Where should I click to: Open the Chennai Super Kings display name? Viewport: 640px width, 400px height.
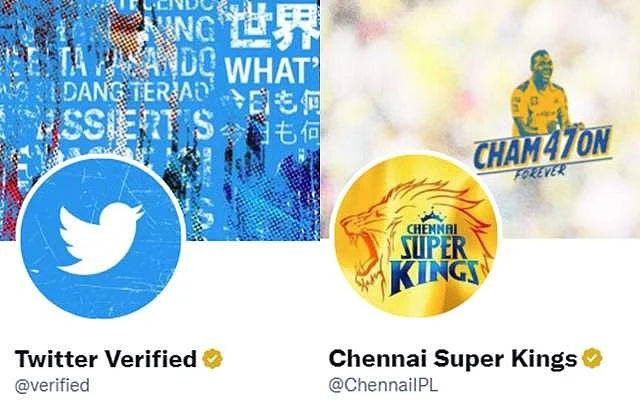pyautogui.click(x=453, y=358)
